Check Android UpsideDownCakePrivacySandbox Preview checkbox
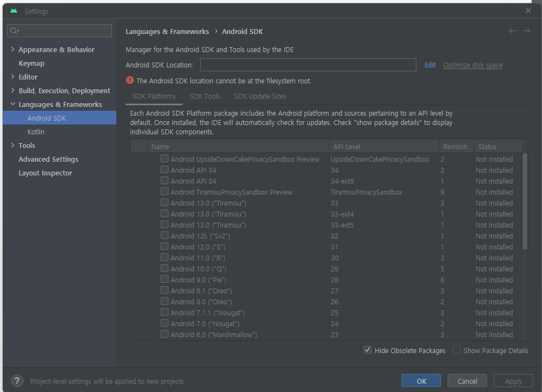The height and width of the screenshot is (392, 542). point(165,158)
